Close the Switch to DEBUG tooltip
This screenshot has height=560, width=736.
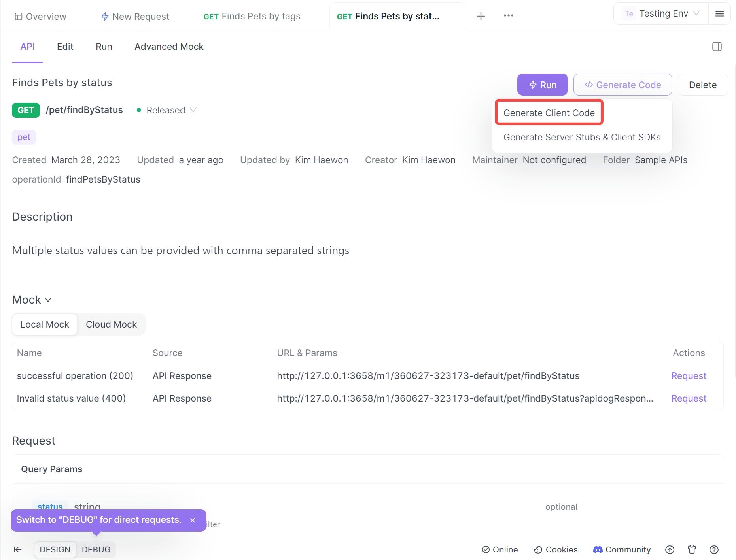coord(193,520)
